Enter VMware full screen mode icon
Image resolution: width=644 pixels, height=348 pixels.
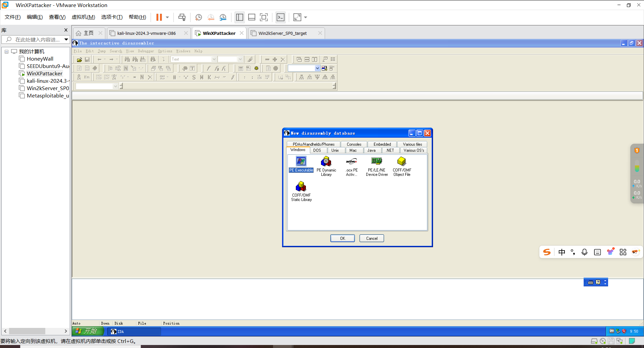tap(264, 17)
